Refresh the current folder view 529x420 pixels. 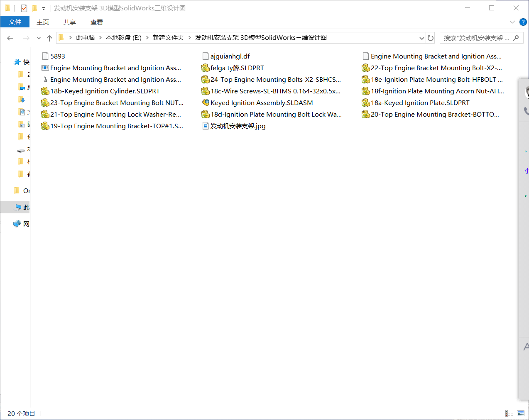pos(431,38)
